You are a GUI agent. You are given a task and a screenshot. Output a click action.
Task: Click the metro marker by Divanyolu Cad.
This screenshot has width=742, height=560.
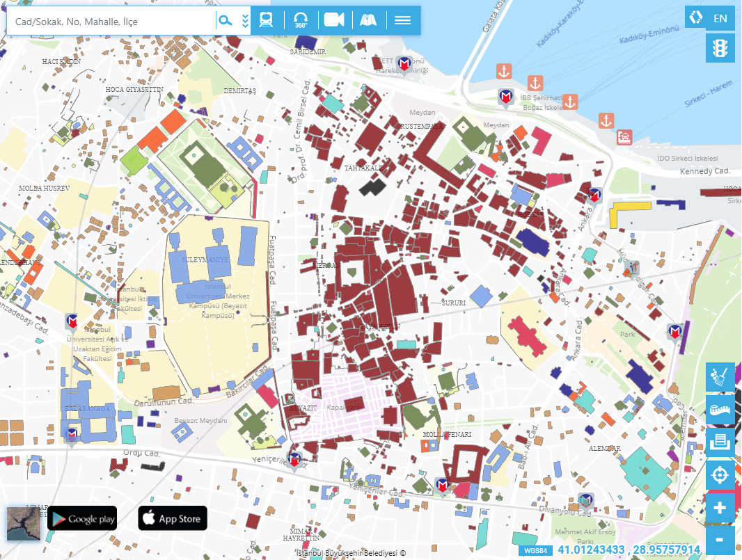[x=586, y=501]
